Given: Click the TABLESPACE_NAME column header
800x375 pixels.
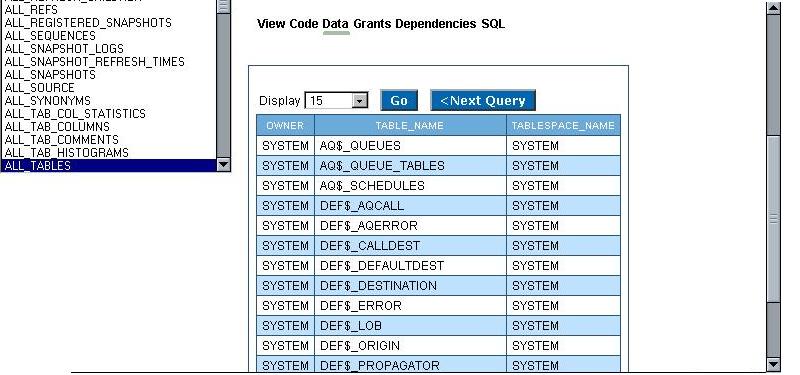Looking at the screenshot, I should (563, 126).
